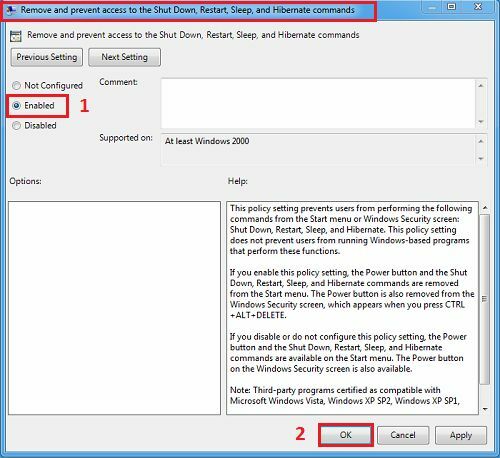The height and width of the screenshot is (458, 500).
Task: Click the comment box scroll down arrow
Action: (x=481, y=121)
